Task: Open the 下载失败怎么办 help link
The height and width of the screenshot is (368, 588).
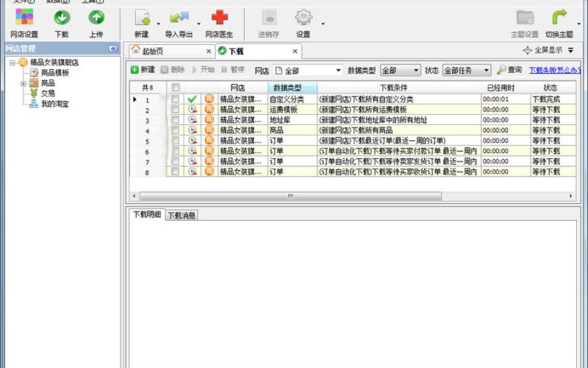Action: (554, 70)
